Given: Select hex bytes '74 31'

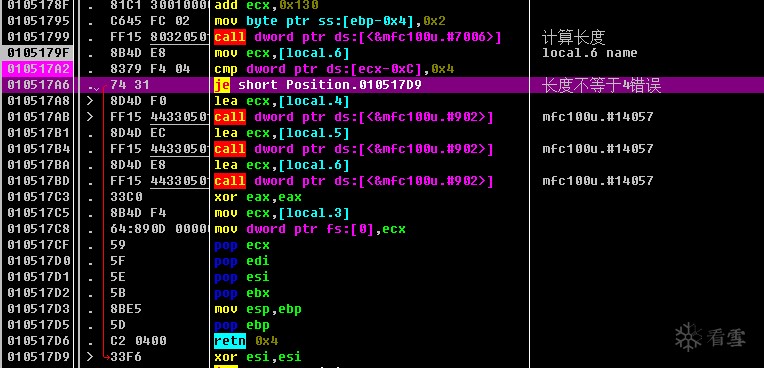Looking at the screenshot, I should 130,85.
